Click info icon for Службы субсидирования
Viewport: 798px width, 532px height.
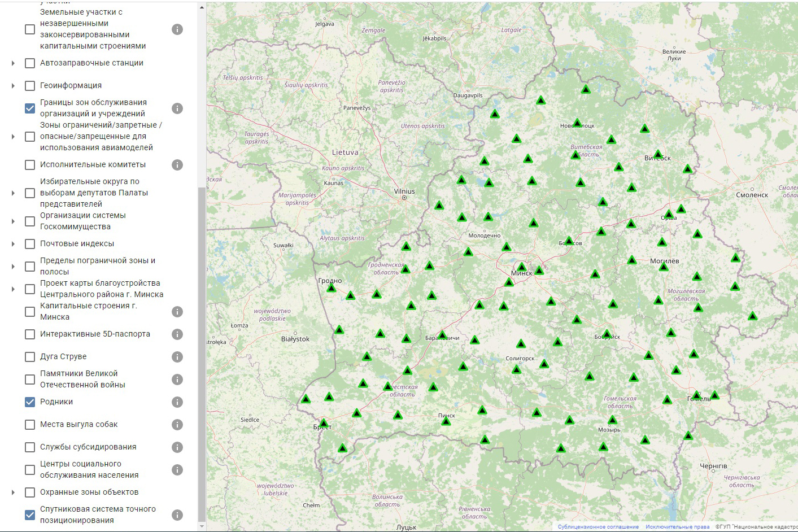(x=177, y=447)
